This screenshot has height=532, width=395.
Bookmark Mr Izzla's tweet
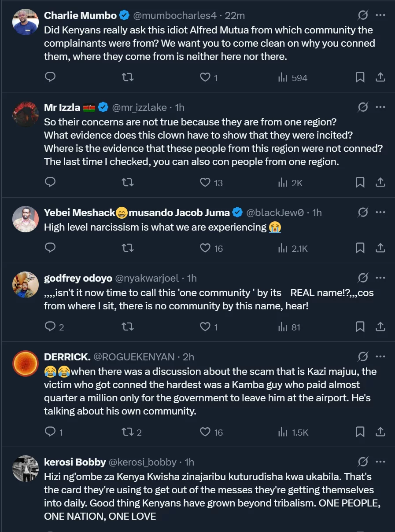(x=360, y=182)
